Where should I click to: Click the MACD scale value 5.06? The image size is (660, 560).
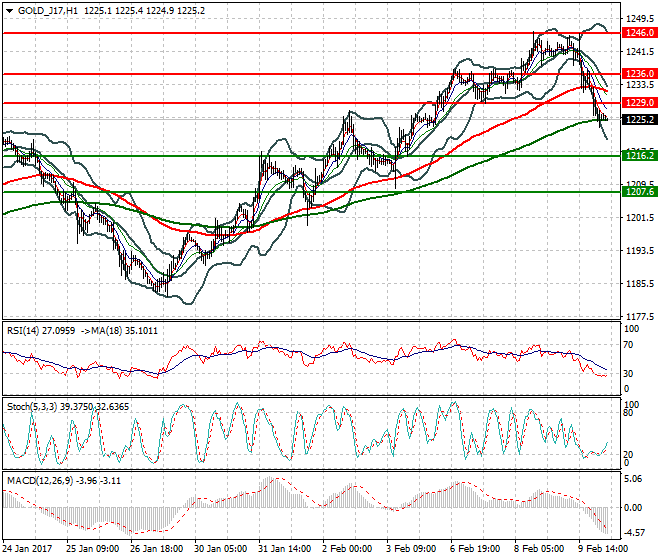tap(634, 479)
